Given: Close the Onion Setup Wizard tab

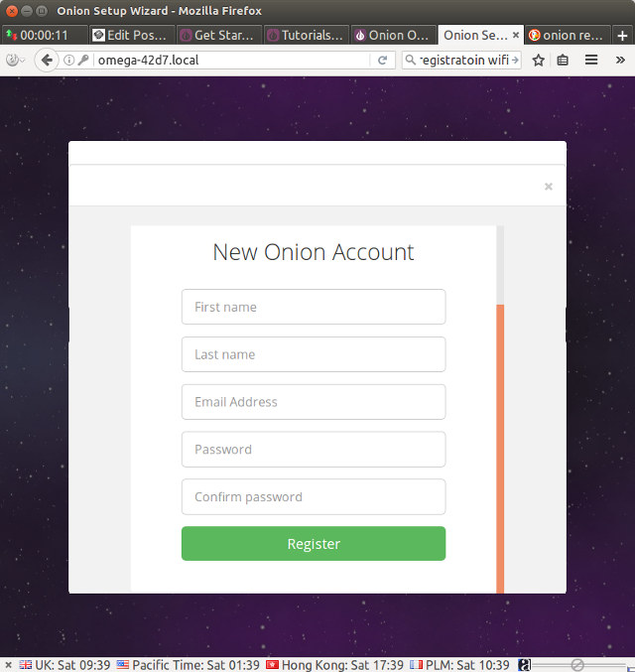Looking at the screenshot, I should (516, 35).
